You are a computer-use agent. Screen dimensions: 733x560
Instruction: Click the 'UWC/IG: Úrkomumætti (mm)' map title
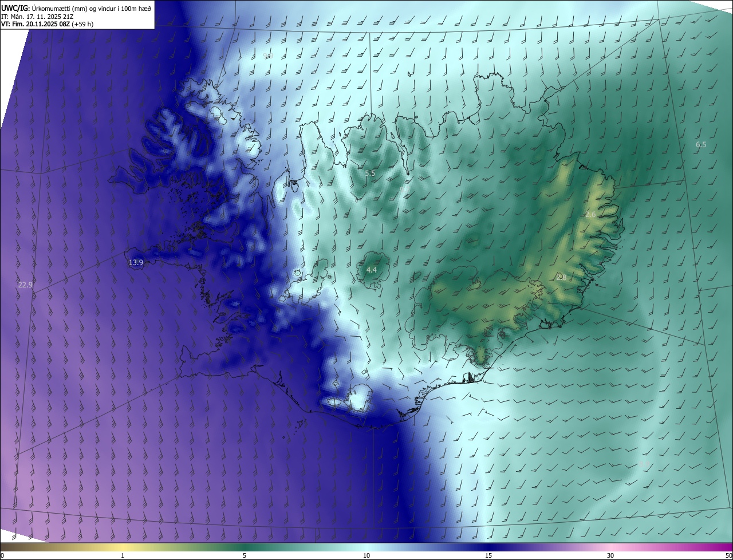[76, 8]
